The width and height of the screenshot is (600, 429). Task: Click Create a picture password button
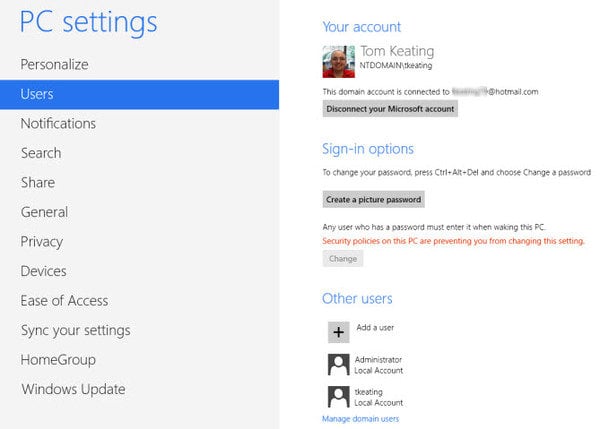tap(373, 200)
